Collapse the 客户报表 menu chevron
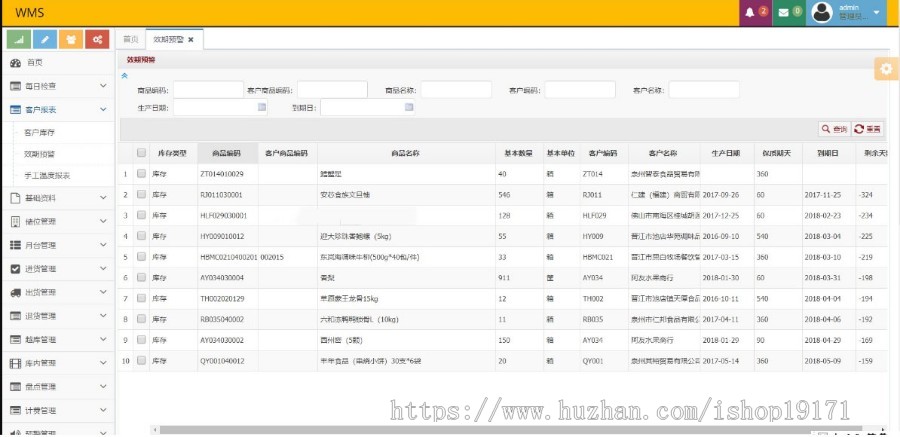The width and height of the screenshot is (900, 437). tap(103, 109)
